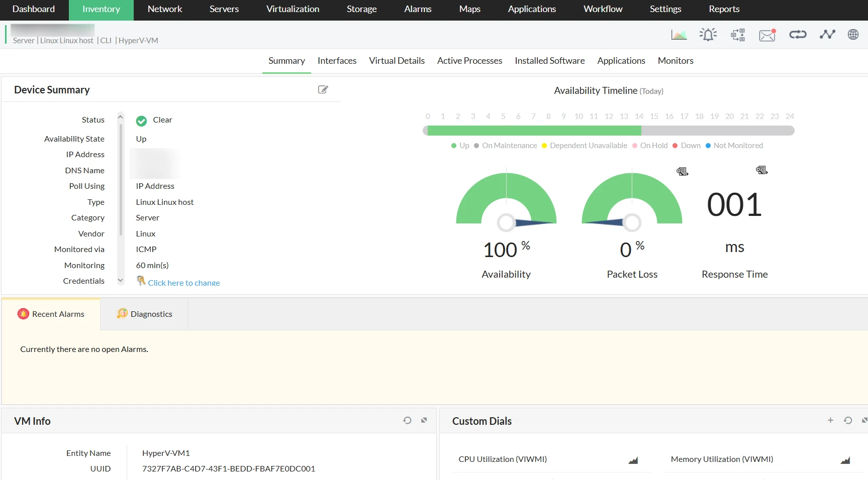The width and height of the screenshot is (868, 480).
Task: Expand the VM Info panel
Action: pyautogui.click(x=424, y=420)
